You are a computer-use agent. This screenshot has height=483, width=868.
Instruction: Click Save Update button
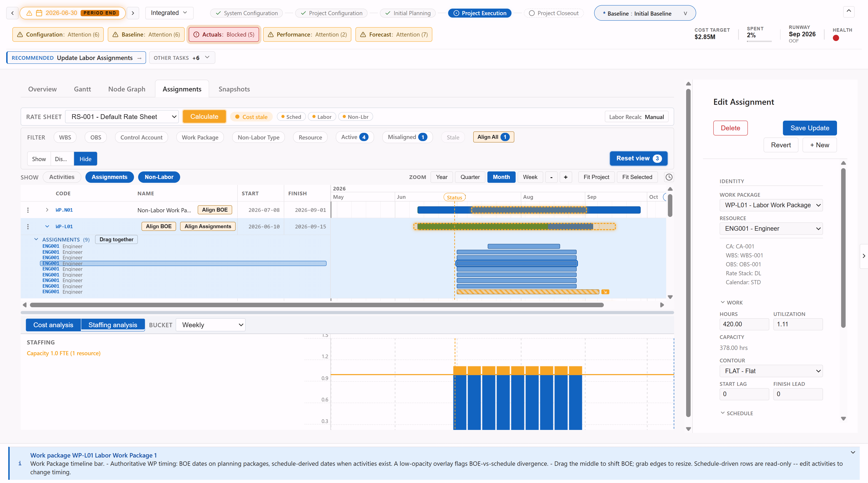tap(810, 128)
